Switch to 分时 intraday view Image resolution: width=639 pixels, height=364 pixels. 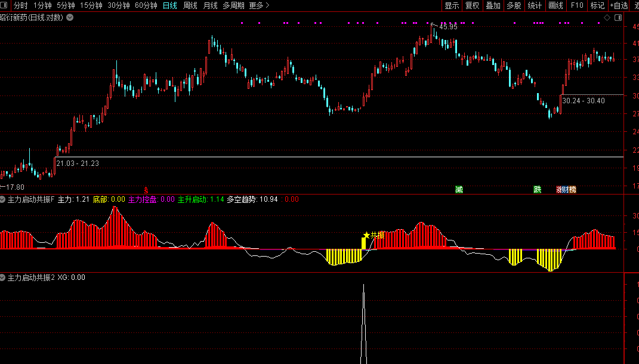(x=21, y=5)
